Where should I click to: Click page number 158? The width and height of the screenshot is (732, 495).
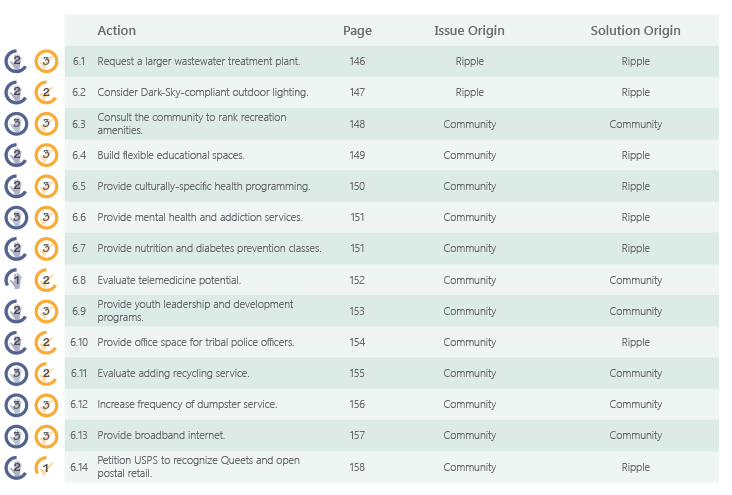[357, 467]
